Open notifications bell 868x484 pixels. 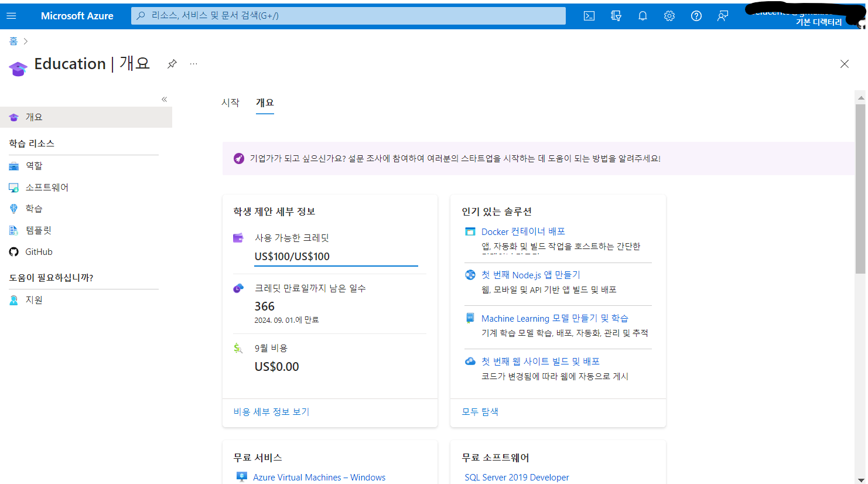coord(643,16)
